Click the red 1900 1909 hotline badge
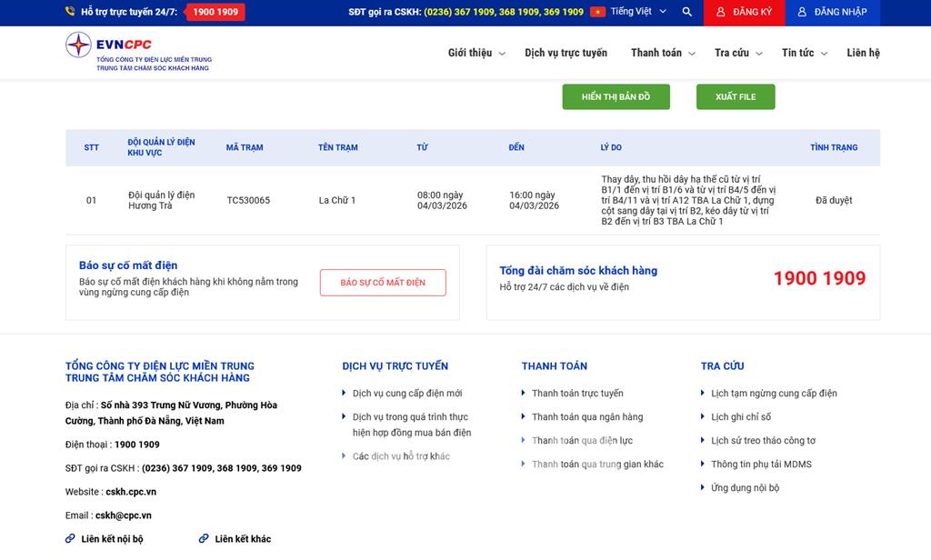931x560 pixels. pyautogui.click(x=215, y=12)
